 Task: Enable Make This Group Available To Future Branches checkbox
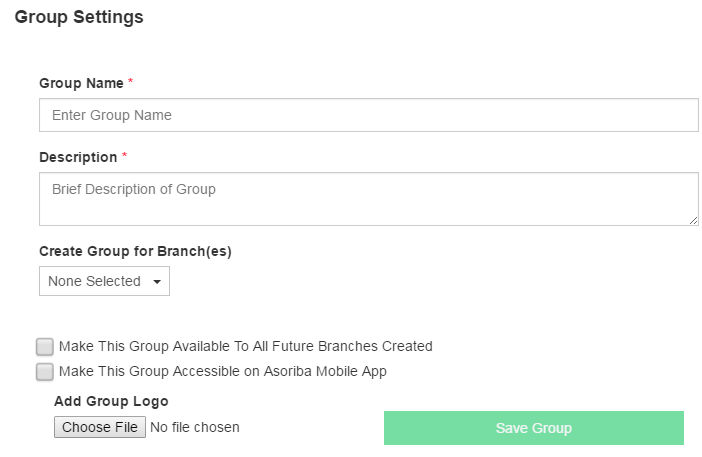[x=45, y=346]
